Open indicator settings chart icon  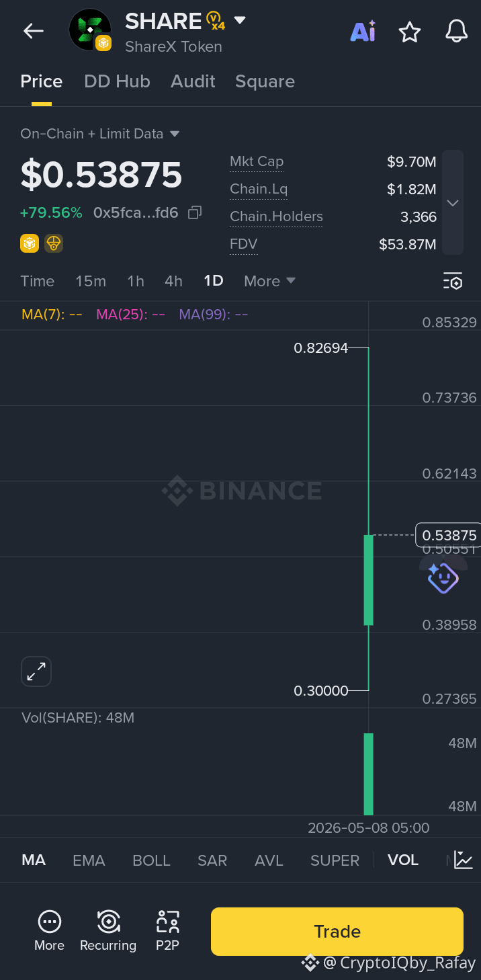464,860
